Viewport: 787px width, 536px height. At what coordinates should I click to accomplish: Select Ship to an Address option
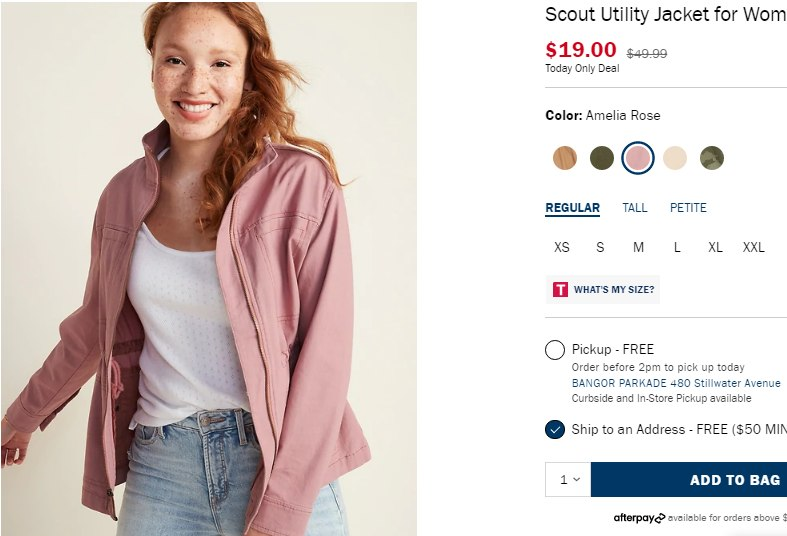click(555, 430)
